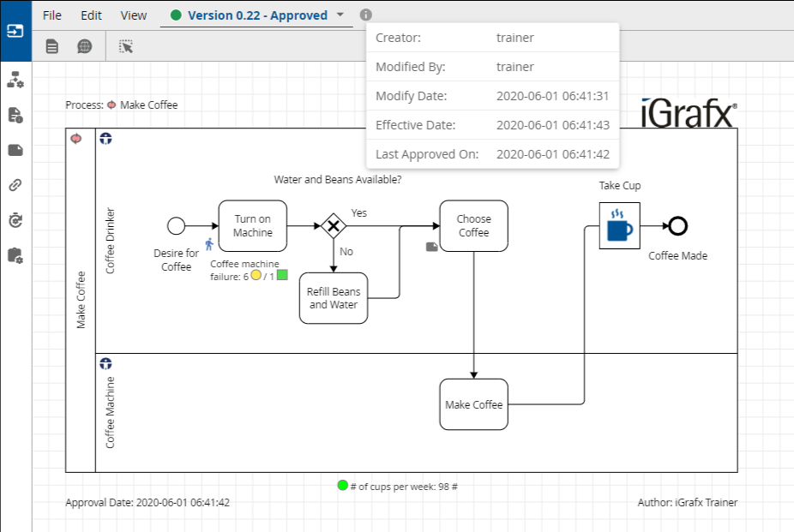Screen dimensions: 794x532
Task: Click the version information icon
Action: click(x=366, y=15)
